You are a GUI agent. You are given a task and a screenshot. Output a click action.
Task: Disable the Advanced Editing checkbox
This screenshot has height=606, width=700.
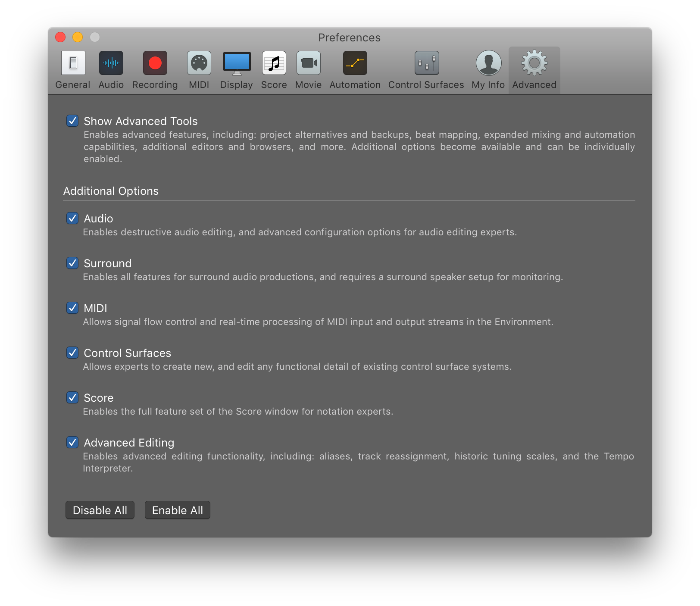[x=72, y=442]
